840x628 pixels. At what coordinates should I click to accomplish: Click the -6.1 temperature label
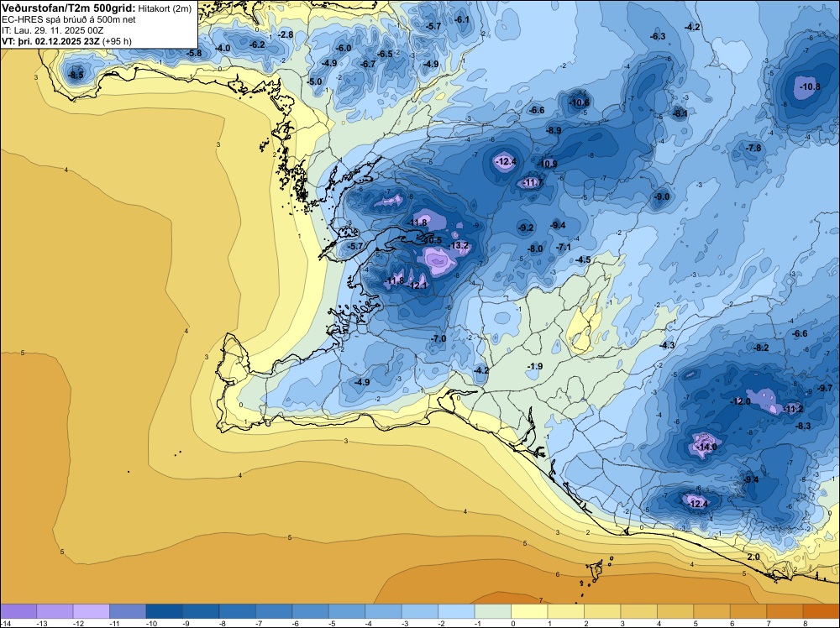coord(461,19)
